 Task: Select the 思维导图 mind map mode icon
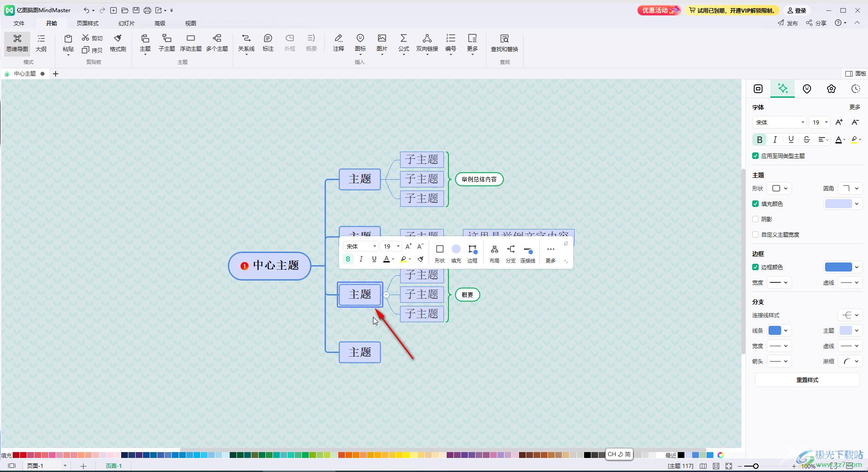tap(17, 43)
